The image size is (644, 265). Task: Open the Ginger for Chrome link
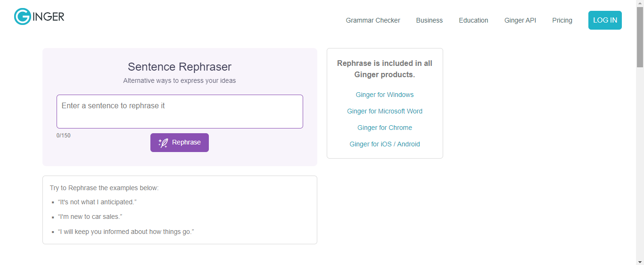[385, 128]
